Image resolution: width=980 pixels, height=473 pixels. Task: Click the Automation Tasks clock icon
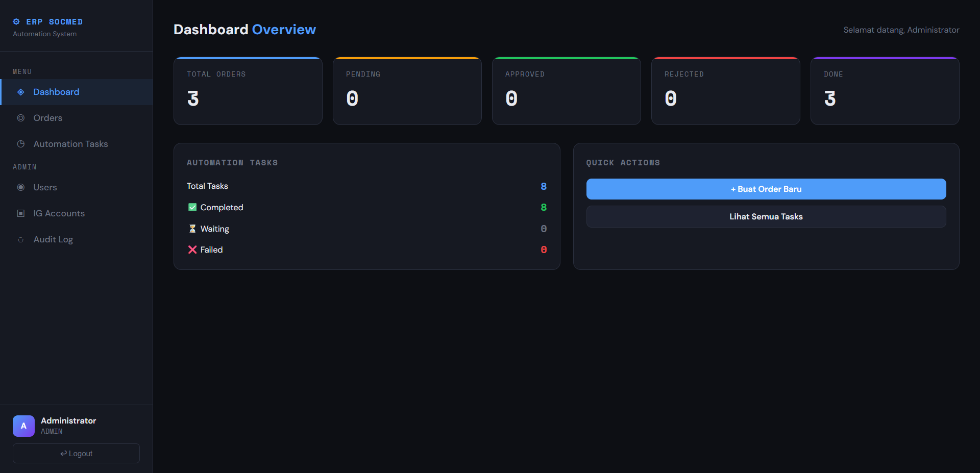(x=21, y=144)
